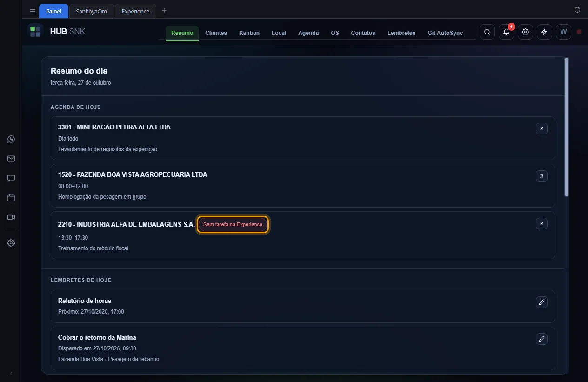This screenshot has width=588, height=382.
Task: Click the lightning bolt quick action button
Action: coord(544,32)
